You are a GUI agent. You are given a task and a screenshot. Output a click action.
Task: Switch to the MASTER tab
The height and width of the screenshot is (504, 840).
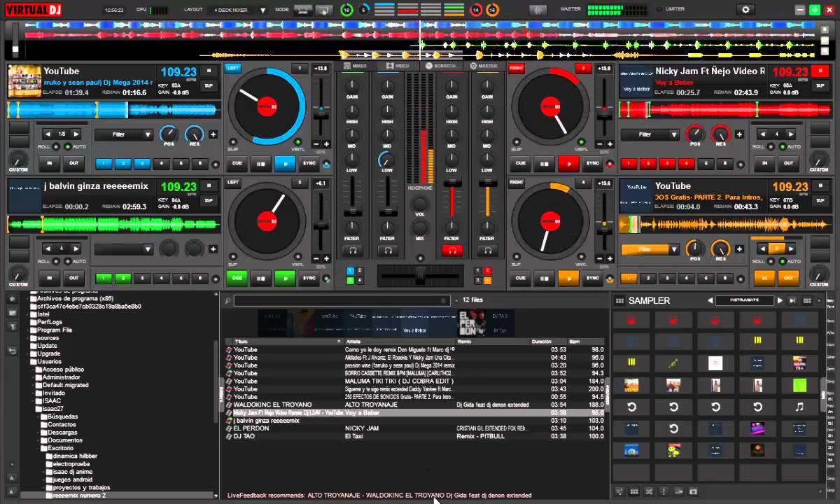click(484, 66)
